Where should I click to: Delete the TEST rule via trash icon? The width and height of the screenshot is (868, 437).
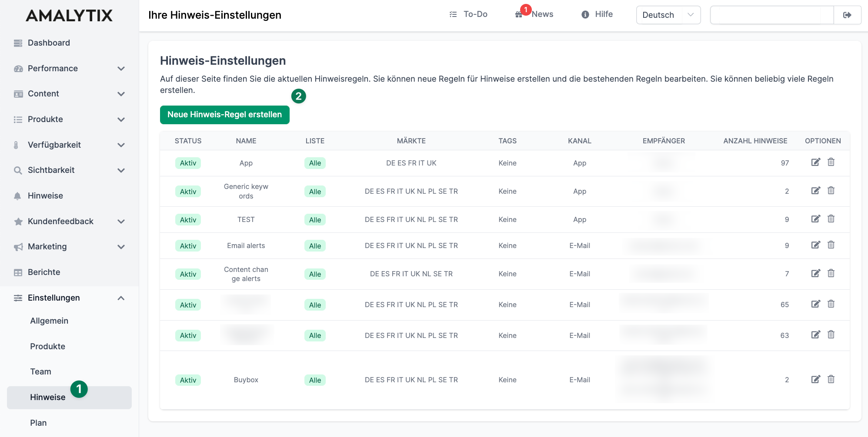pyautogui.click(x=831, y=219)
